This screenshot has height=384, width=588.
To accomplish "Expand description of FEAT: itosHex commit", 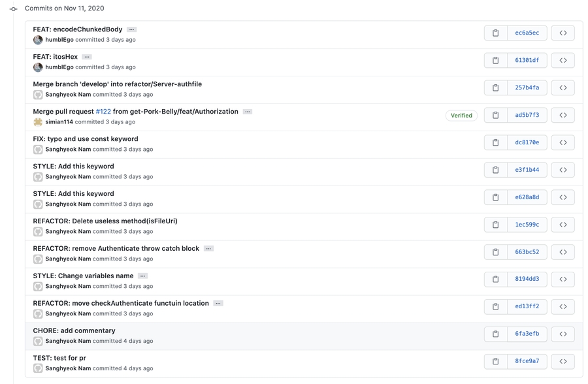I will click(87, 57).
